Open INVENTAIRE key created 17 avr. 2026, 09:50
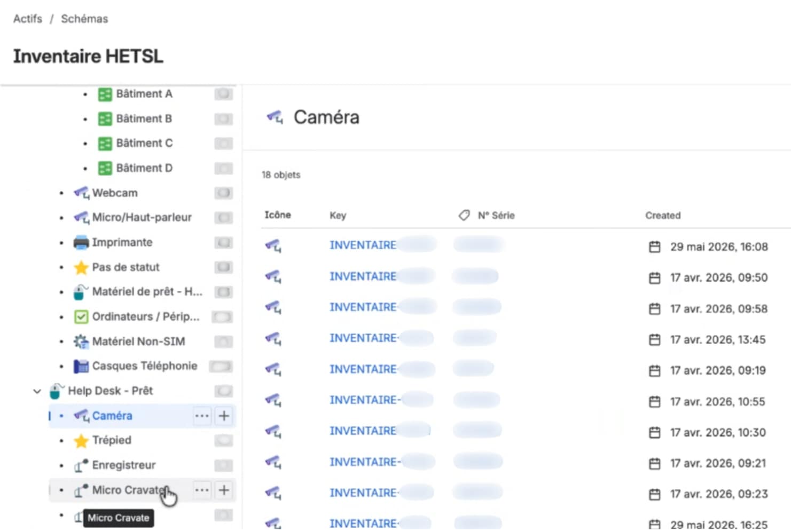The width and height of the screenshot is (791, 532). click(x=363, y=276)
